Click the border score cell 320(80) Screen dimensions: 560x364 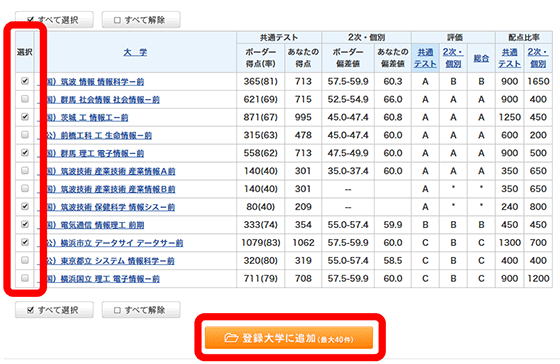click(x=260, y=260)
